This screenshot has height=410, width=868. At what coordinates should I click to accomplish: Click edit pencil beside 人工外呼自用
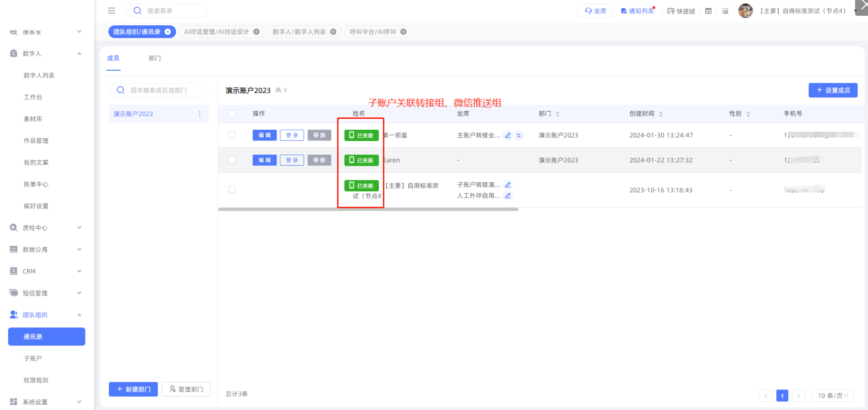point(508,196)
